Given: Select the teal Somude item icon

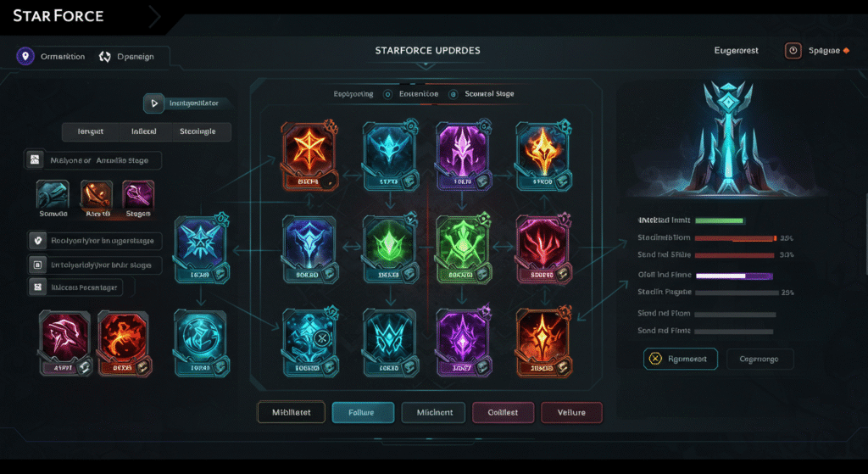Looking at the screenshot, I should point(53,196).
